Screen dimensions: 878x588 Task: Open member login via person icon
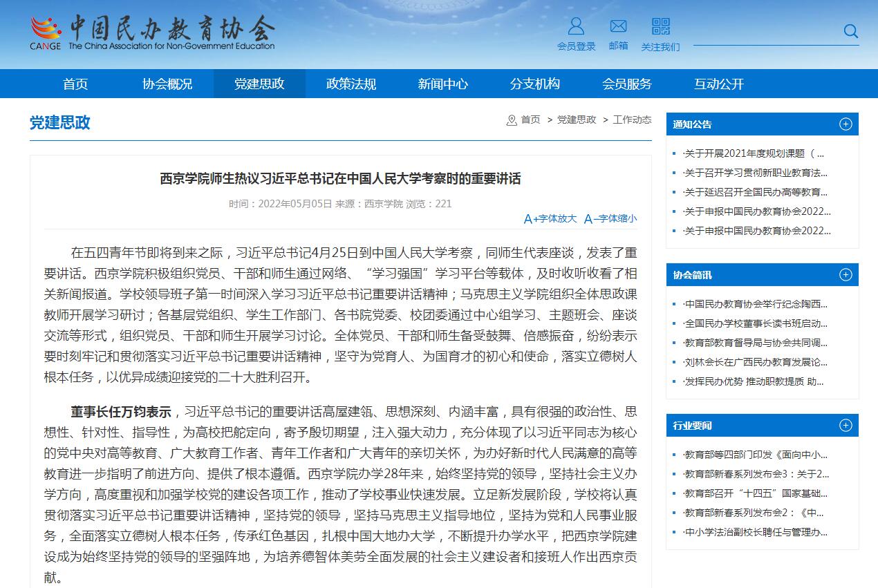tap(576, 26)
